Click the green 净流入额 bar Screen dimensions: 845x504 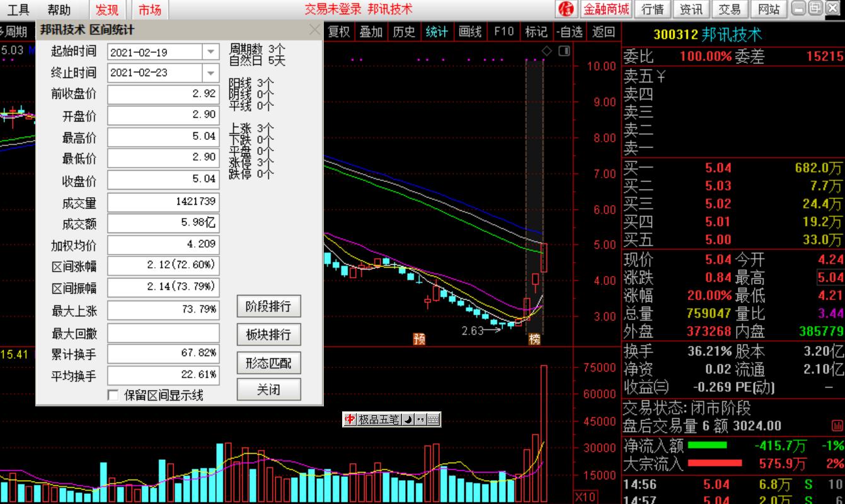(707, 445)
